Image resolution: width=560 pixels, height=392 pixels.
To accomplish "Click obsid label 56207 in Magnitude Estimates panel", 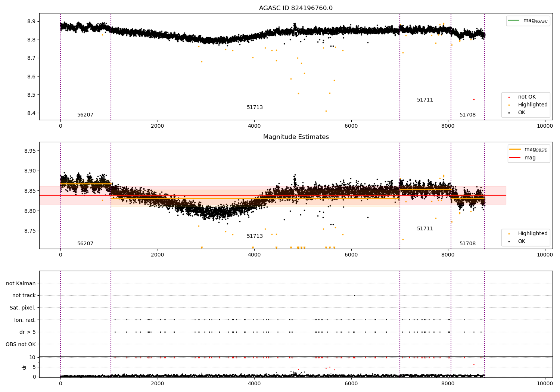I will (x=85, y=244).
